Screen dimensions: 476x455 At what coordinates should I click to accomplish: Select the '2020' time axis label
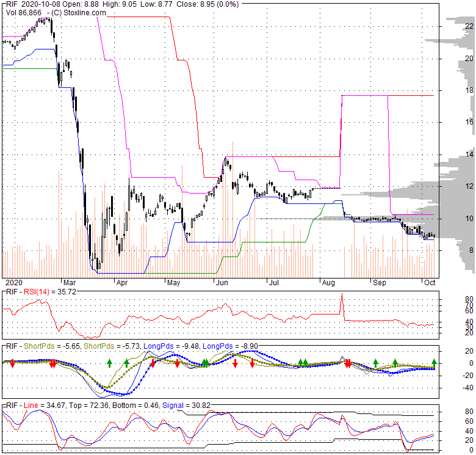pyautogui.click(x=14, y=283)
